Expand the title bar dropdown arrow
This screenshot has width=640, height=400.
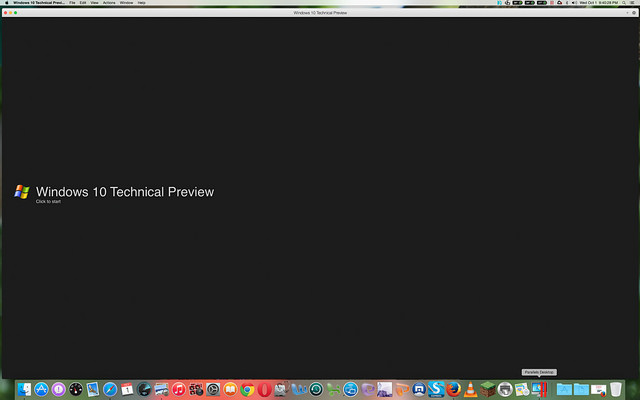(627, 13)
